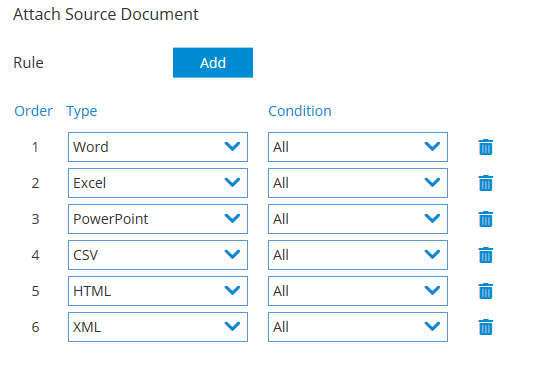Viewport: 545px width, 367px height.
Task: Add a new rule
Action: (x=213, y=63)
